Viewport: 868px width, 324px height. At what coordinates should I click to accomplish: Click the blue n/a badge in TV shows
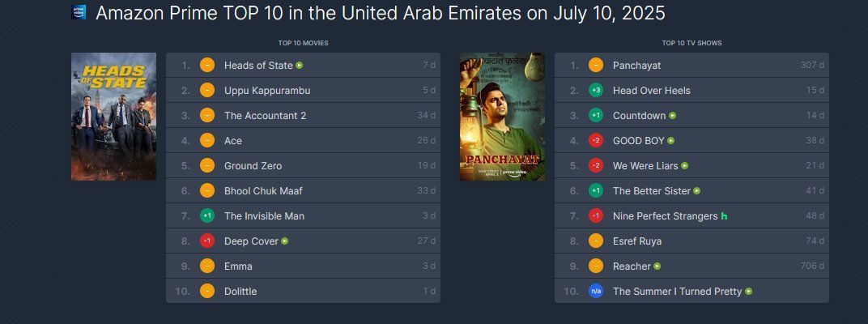point(597,292)
